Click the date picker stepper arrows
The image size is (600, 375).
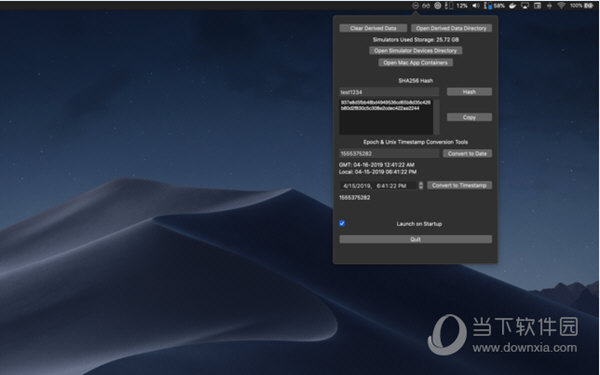421,186
